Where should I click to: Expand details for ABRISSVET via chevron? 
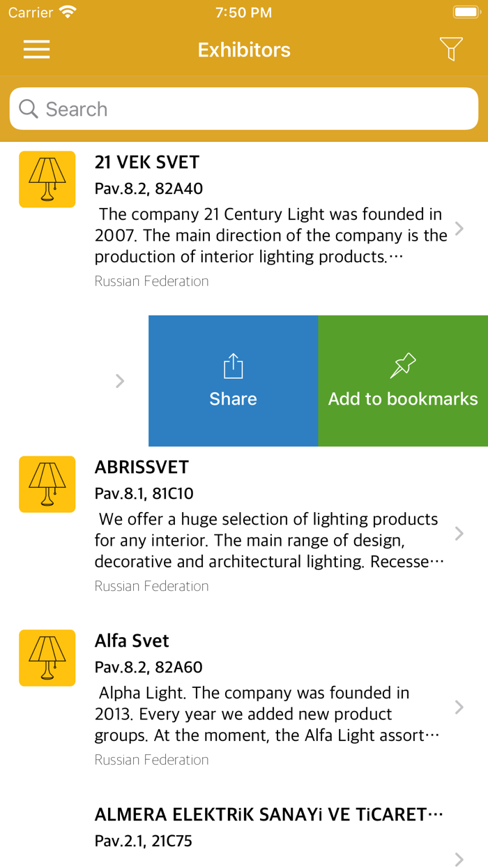459,533
